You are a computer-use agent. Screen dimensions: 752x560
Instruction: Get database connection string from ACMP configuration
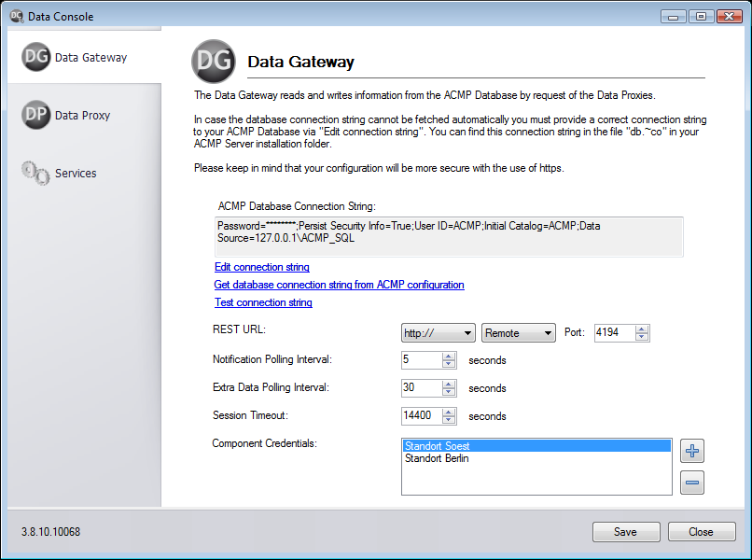339,285
